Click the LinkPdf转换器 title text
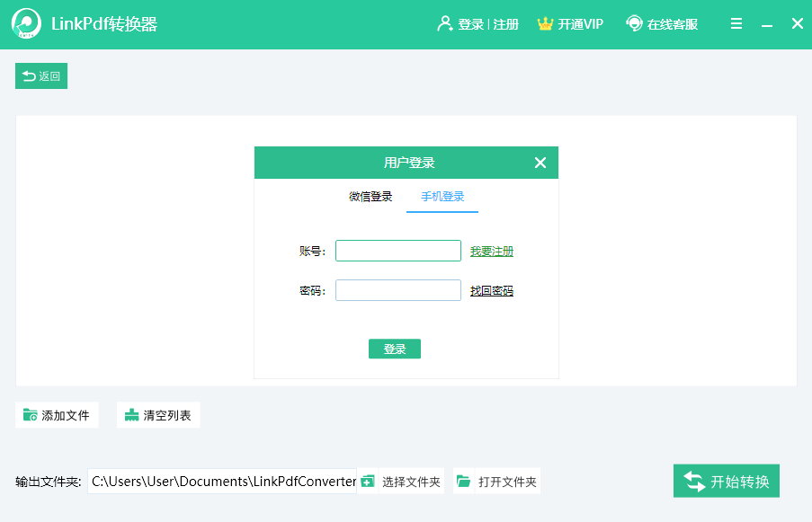Viewport: 812px width, 522px height. (104, 23)
